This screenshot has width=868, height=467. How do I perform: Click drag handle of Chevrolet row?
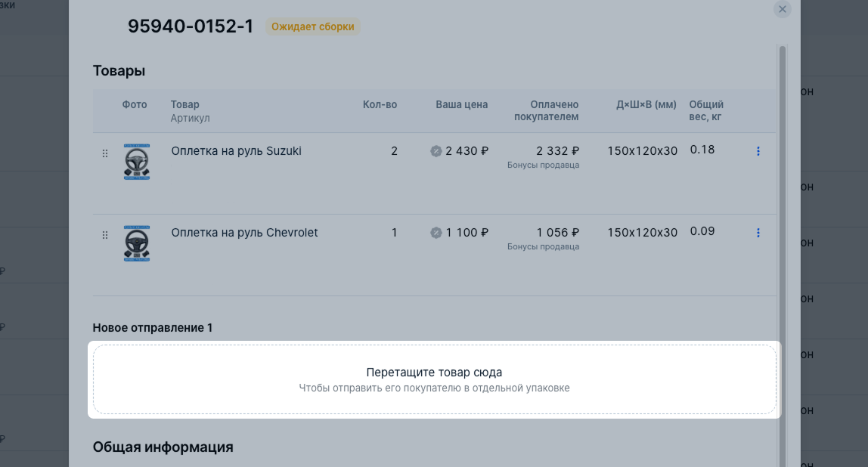(x=105, y=235)
